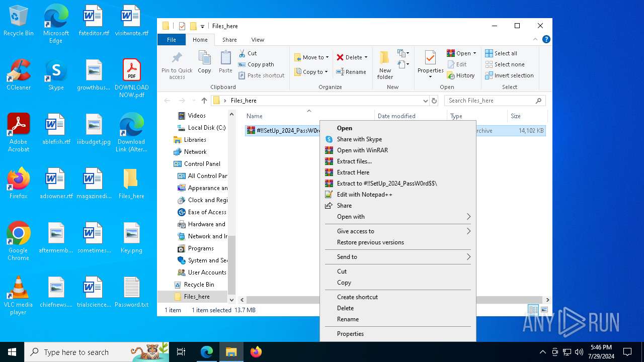
Task: Click Type here to search box
Action: 97,352
